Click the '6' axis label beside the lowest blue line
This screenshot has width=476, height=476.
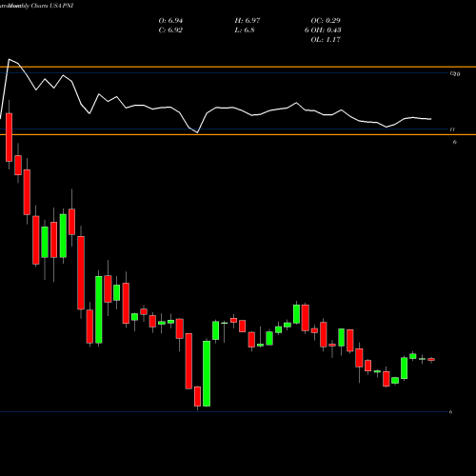(x=450, y=412)
